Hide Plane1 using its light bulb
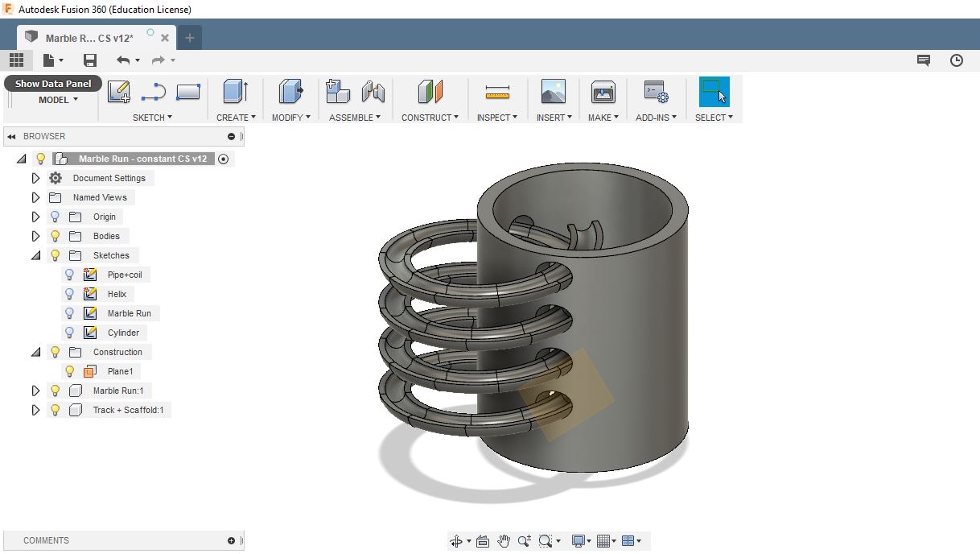 [x=69, y=371]
